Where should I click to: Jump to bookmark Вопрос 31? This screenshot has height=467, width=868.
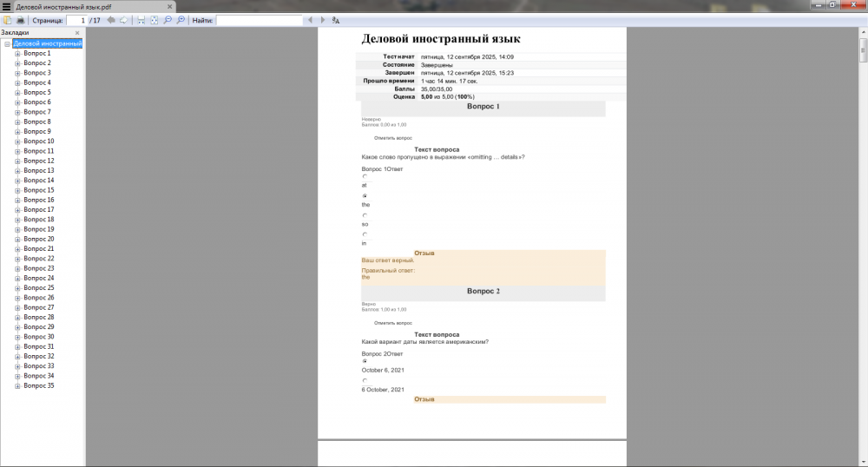click(39, 347)
